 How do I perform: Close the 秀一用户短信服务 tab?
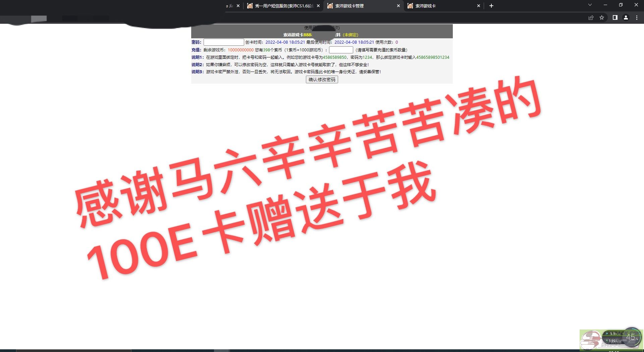[x=318, y=6]
